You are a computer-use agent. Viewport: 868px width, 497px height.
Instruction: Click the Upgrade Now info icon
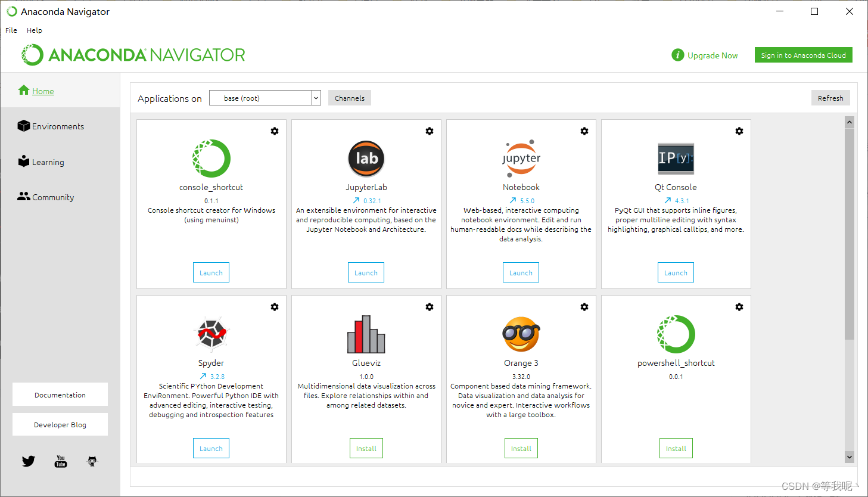[678, 55]
